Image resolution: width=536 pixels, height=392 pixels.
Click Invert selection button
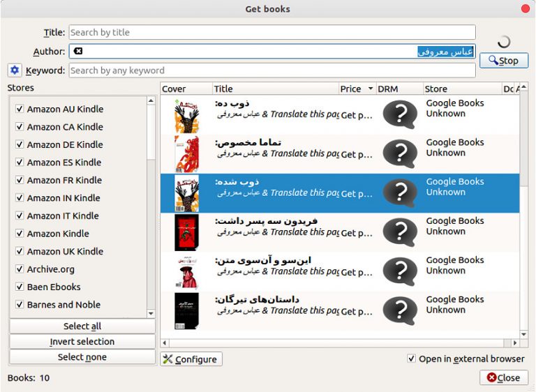click(x=82, y=341)
